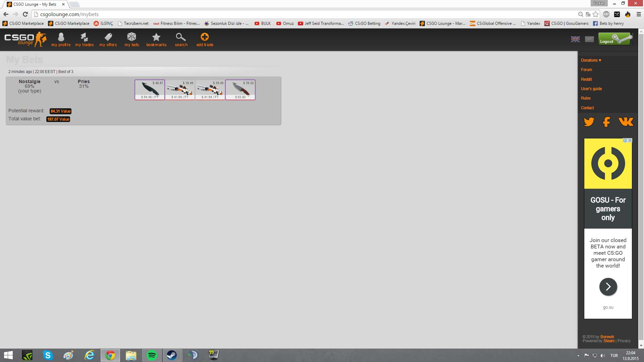Viewport: 644px width, 362px height.
Task: Open the BULK YouTube bookmark
Action: click(x=263, y=23)
